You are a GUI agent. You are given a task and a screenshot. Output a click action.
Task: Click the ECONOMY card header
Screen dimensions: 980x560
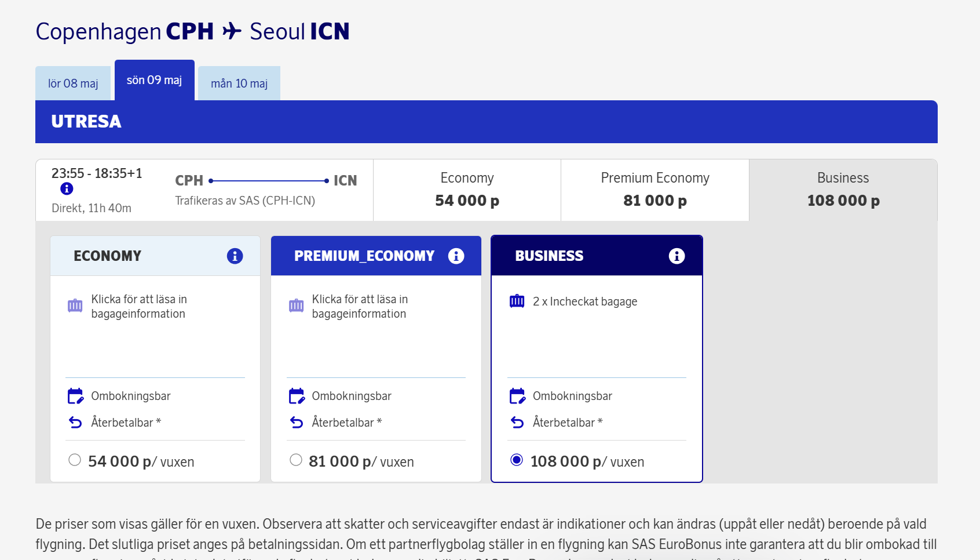tap(155, 256)
